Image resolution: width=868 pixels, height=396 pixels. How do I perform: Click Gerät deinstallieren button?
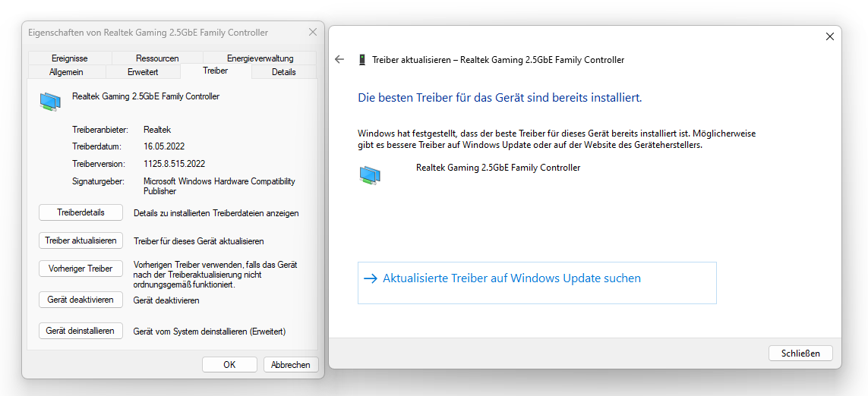[80, 331]
